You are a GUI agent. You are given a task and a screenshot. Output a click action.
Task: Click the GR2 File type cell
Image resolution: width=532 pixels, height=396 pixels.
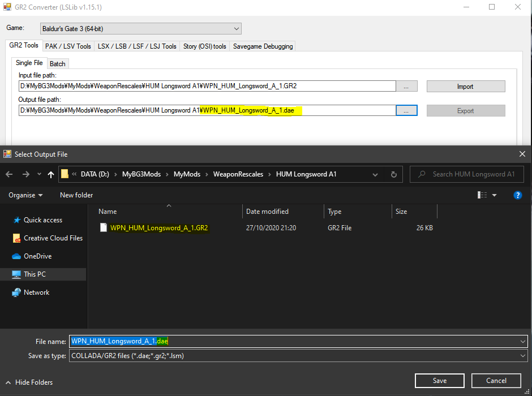pyautogui.click(x=340, y=228)
